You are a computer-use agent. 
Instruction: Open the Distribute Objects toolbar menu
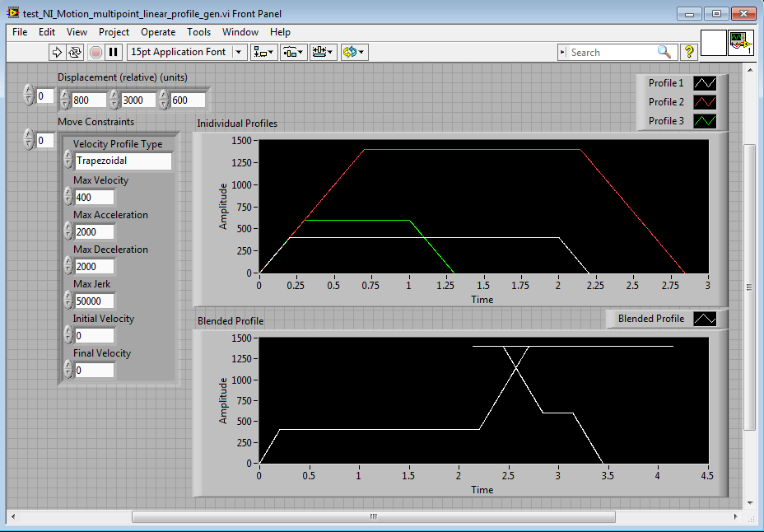[x=293, y=52]
